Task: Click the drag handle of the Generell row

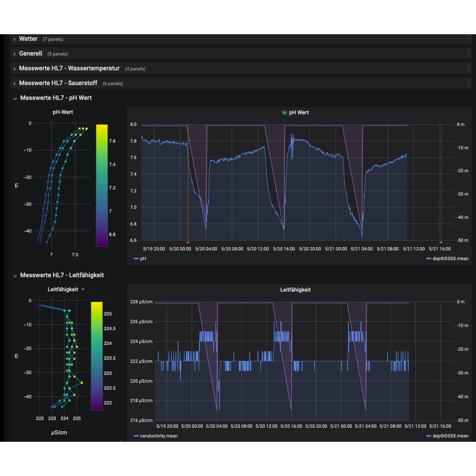Action: click(x=469, y=54)
